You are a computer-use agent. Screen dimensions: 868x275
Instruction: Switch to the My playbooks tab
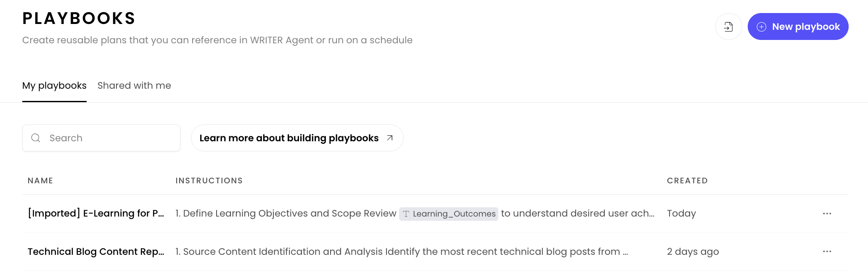54,86
